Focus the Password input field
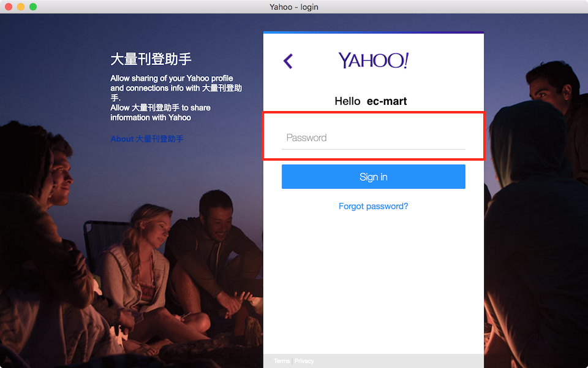The width and height of the screenshot is (588, 368). point(373,138)
